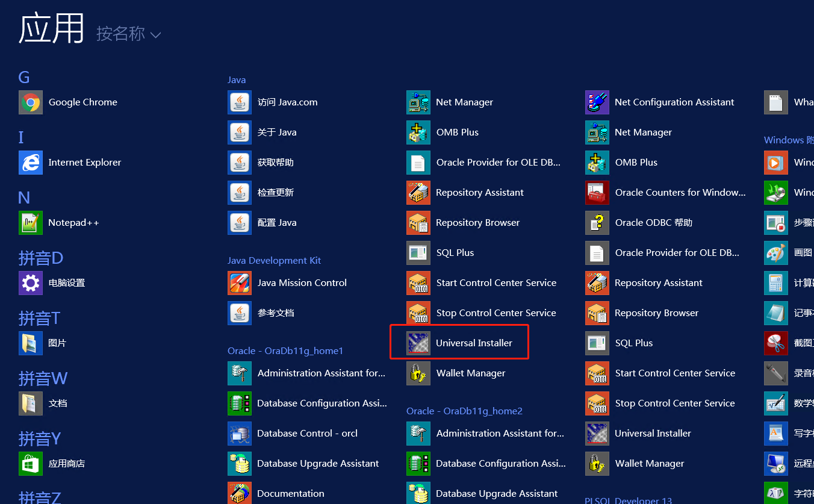Image resolution: width=814 pixels, height=504 pixels.
Task: Open 记事 Notepad via its notebook icon
Action: tap(776, 313)
